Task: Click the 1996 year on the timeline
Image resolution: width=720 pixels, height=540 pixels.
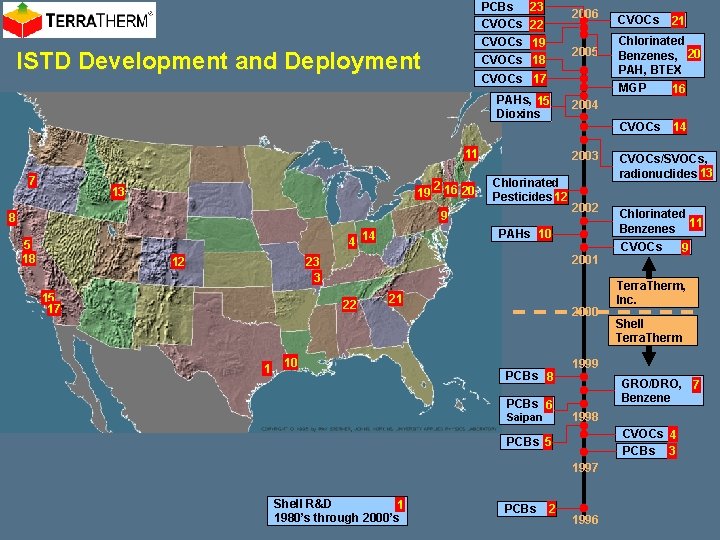Action: coord(585,519)
